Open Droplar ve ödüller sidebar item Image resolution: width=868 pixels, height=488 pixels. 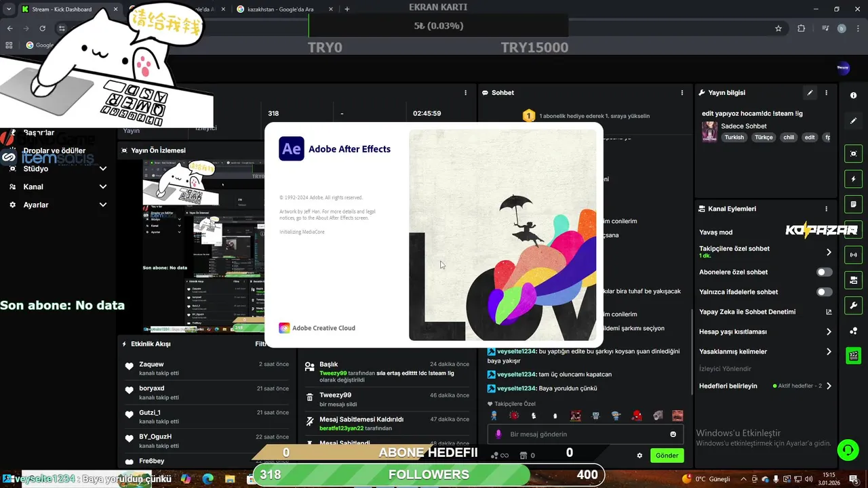pyautogui.click(x=54, y=150)
